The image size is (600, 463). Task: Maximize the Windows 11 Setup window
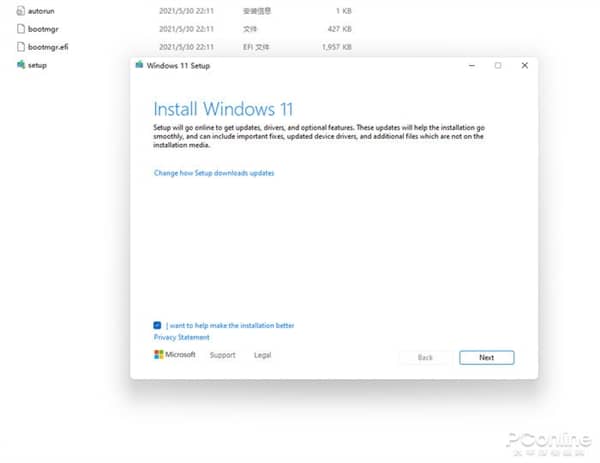[x=498, y=66]
